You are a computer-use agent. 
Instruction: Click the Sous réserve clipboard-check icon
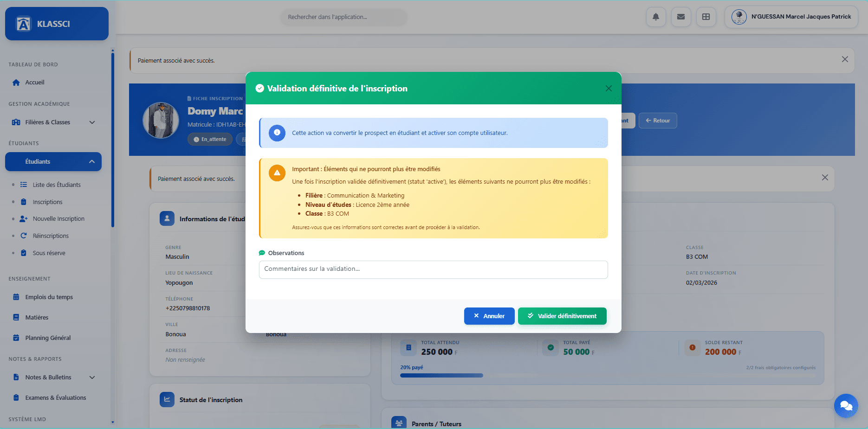point(24,253)
